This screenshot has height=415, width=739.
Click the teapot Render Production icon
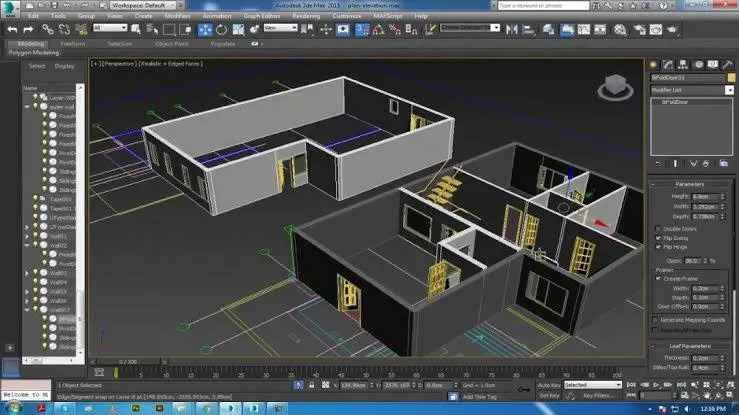pos(672,30)
